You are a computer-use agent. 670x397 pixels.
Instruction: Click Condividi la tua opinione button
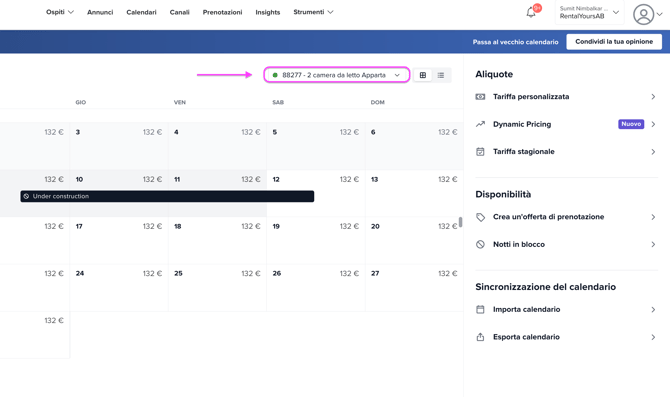pyautogui.click(x=614, y=41)
